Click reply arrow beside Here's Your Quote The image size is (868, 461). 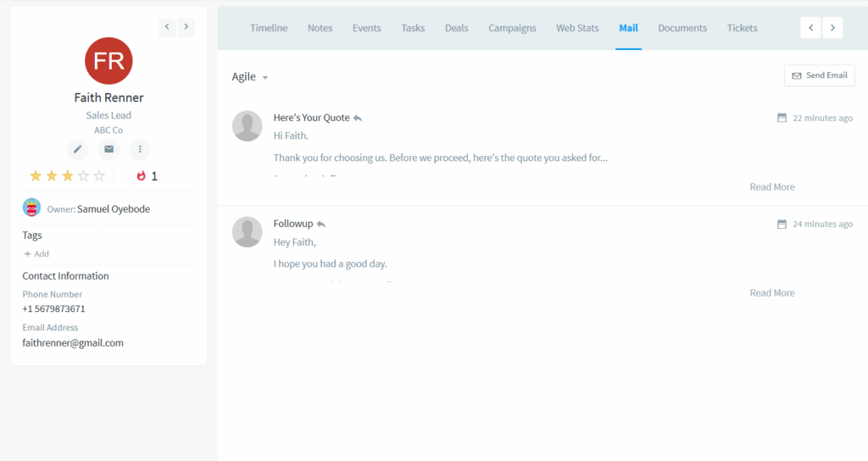(358, 118)
